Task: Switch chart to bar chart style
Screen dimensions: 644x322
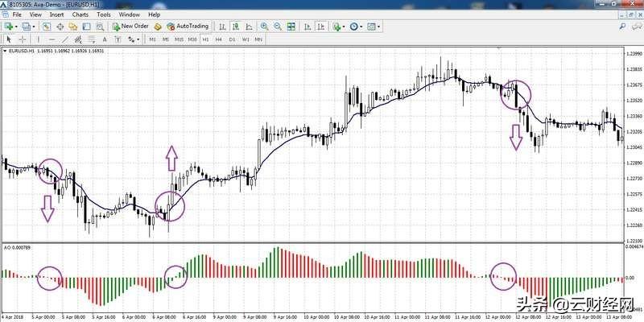Action: pyautogui.click(x=222, y=27)
